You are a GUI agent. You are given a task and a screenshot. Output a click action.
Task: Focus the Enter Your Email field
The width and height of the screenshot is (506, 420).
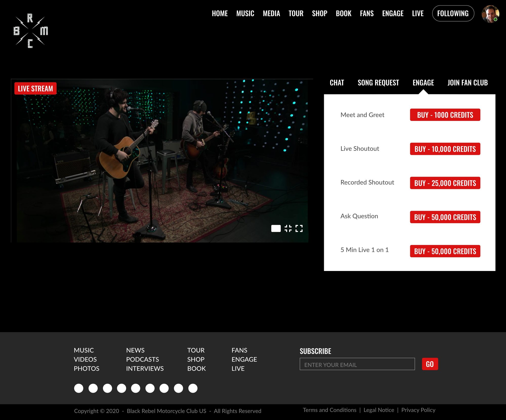tap(357, 364)
